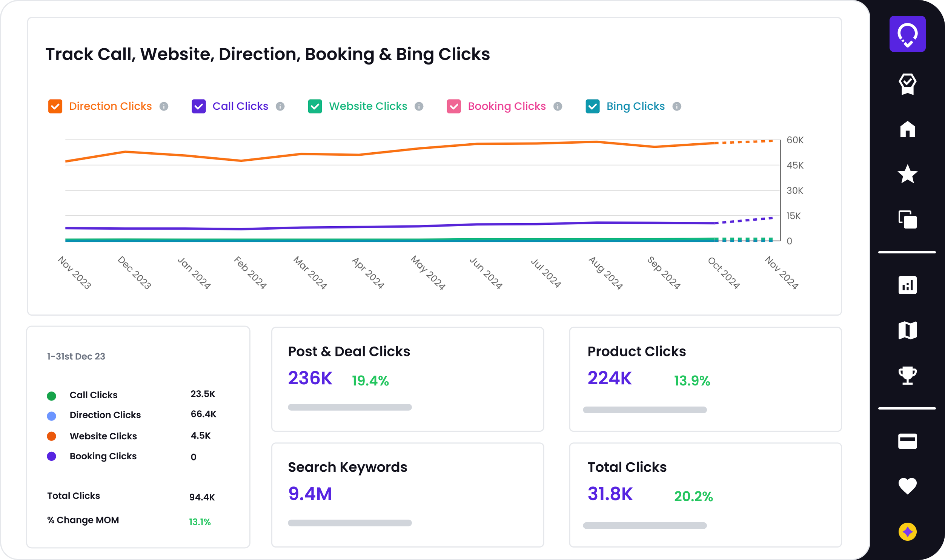Screen dimensions: 945x560
Task: Click info icon next to Bing Clicks
Action: [677, 106]
